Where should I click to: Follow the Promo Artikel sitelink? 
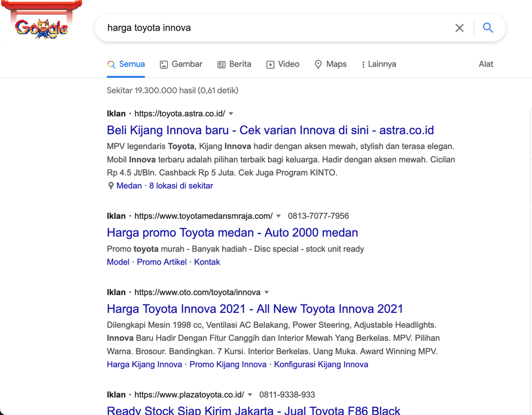click(x=161, y=262)
